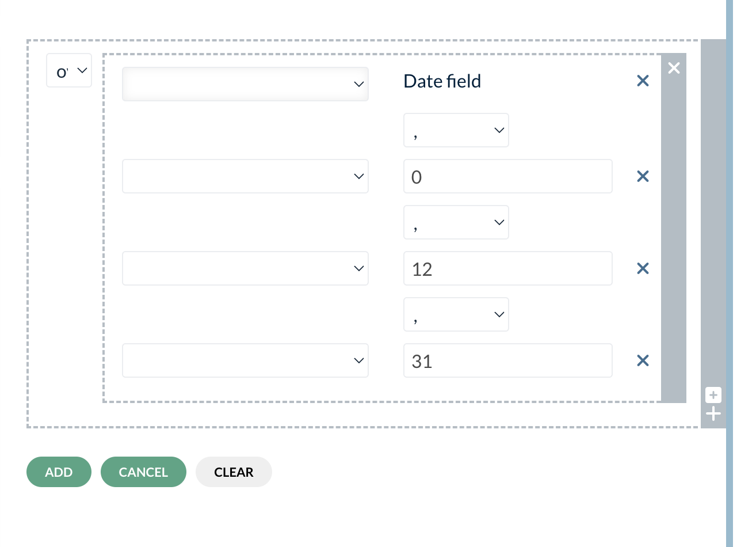Delete the row with value 12
756x547 pixels.
click(x=643, y=268)
